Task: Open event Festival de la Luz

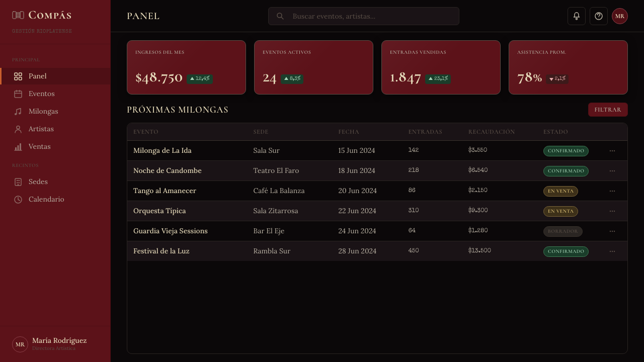Action: (x=162, y=251)
